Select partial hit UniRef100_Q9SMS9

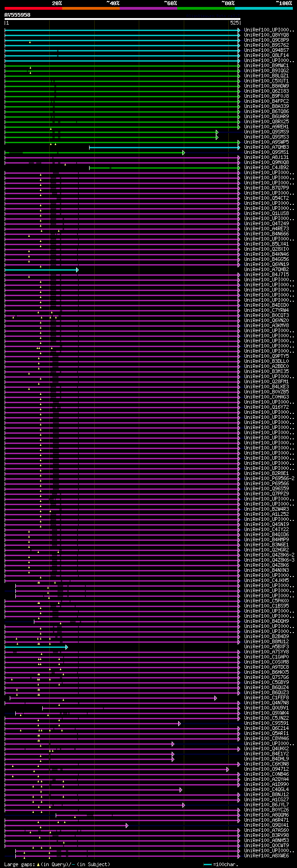pos(266,132)
